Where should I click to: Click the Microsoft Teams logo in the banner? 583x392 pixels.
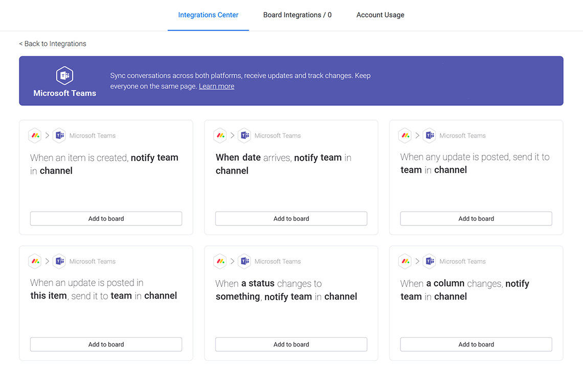(64, 76)
